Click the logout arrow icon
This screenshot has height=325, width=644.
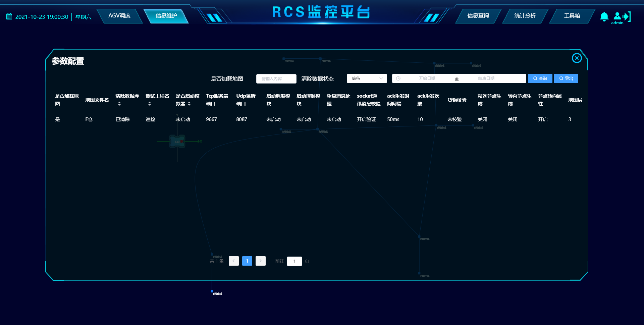(627, 16)
